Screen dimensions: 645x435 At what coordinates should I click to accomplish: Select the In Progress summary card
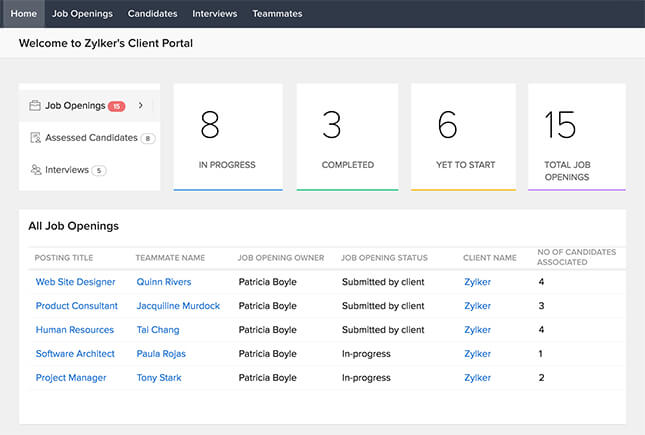228,136
